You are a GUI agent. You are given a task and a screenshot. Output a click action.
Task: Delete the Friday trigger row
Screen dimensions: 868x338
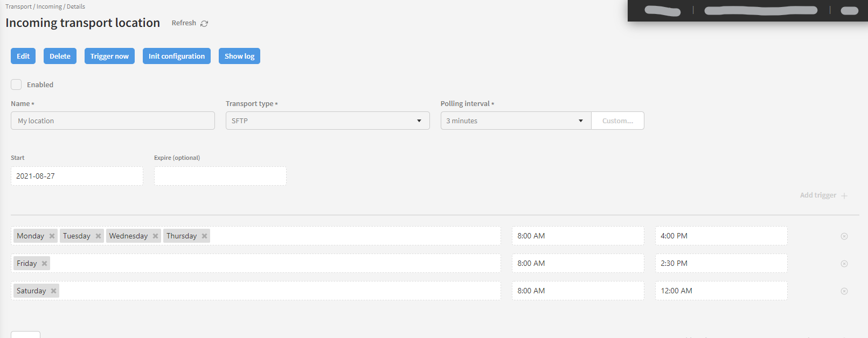(844, 264)
